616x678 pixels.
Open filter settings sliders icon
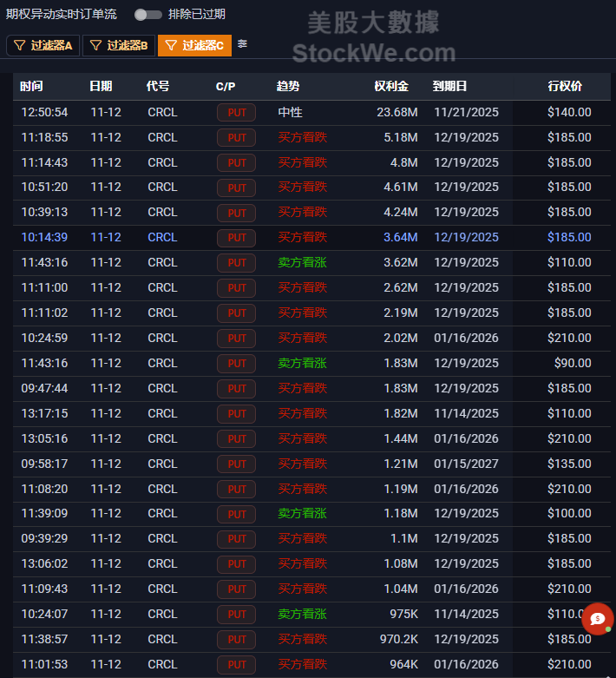(x=243, y=44)
